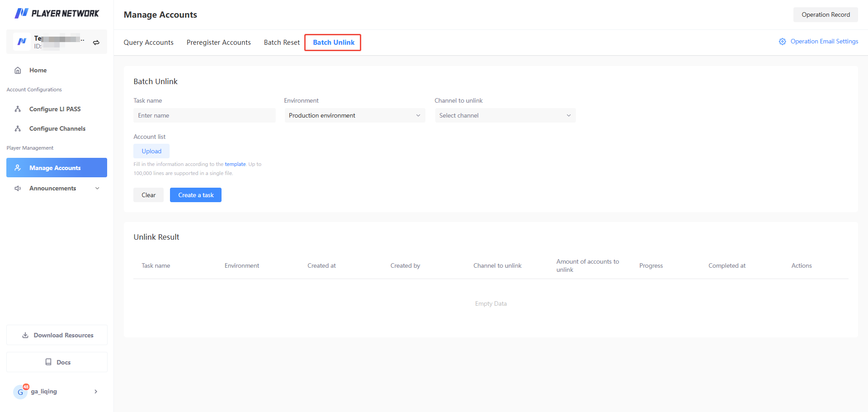The image size is (868, 412).
Task: Click the Announcements speaker icon
Action: (18, 189)
